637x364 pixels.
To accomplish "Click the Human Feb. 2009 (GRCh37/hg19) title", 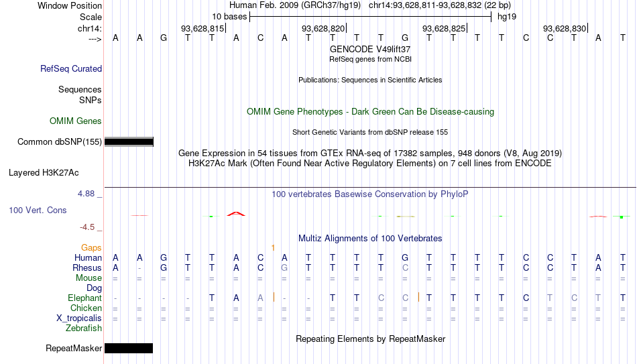I will click(294, 5).
